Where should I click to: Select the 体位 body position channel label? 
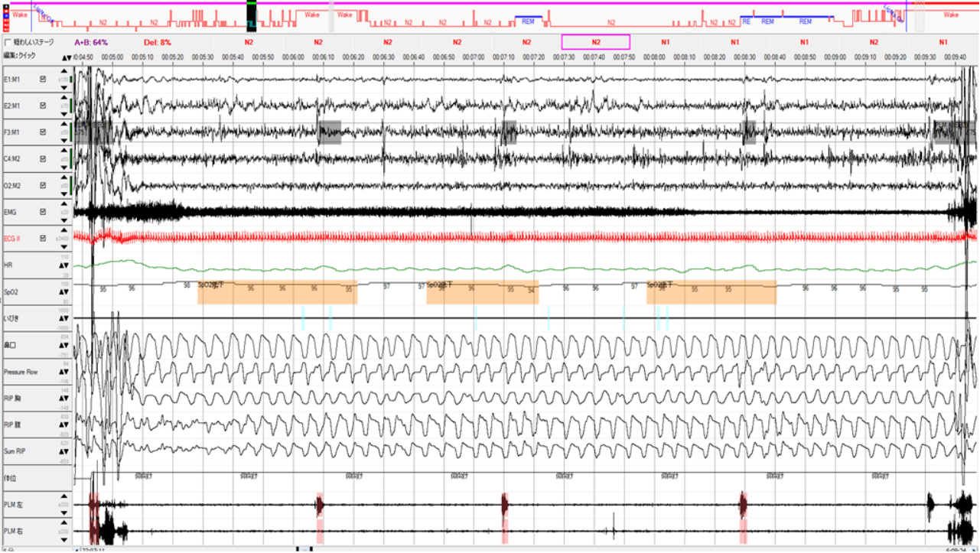10,478
